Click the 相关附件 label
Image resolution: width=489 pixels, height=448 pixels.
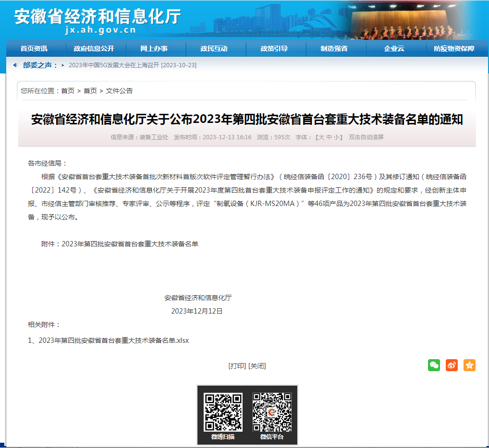point(44,325)
